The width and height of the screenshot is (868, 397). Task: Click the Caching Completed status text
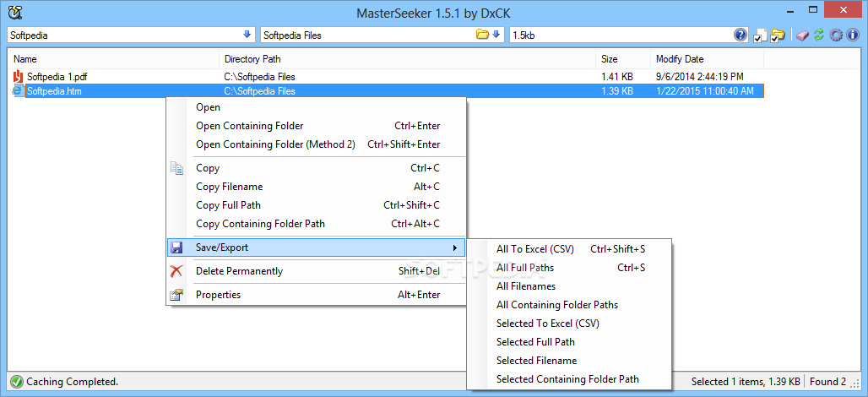tap(73, 382)
